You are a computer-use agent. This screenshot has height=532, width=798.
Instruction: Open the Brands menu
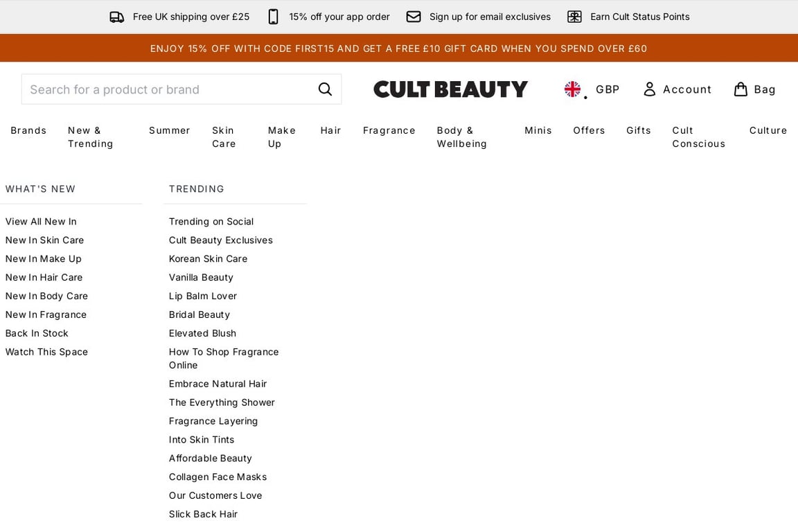[28, 130]
